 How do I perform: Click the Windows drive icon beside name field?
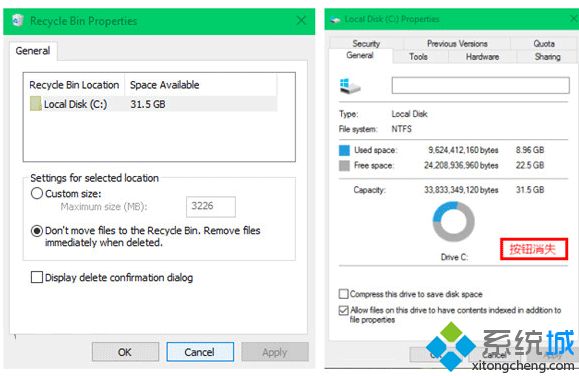(x=349, y=86)
